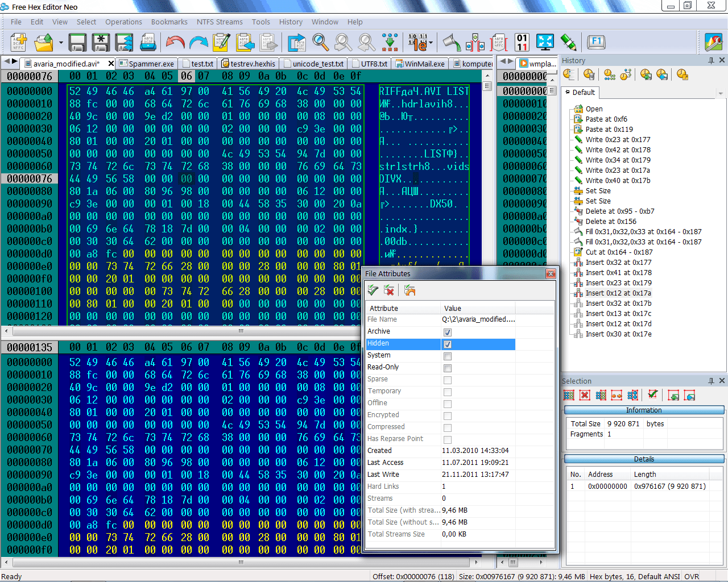
Task: Open the History menu
Action: 291,22
